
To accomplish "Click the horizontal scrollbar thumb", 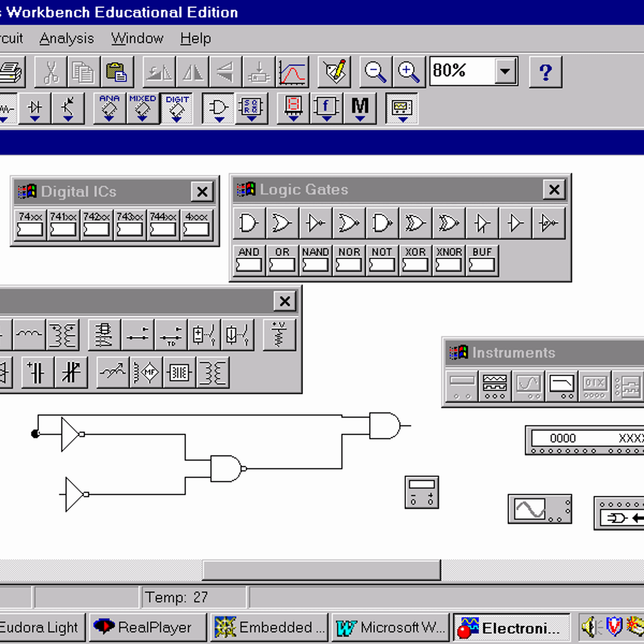I will [x=322, y=570].
